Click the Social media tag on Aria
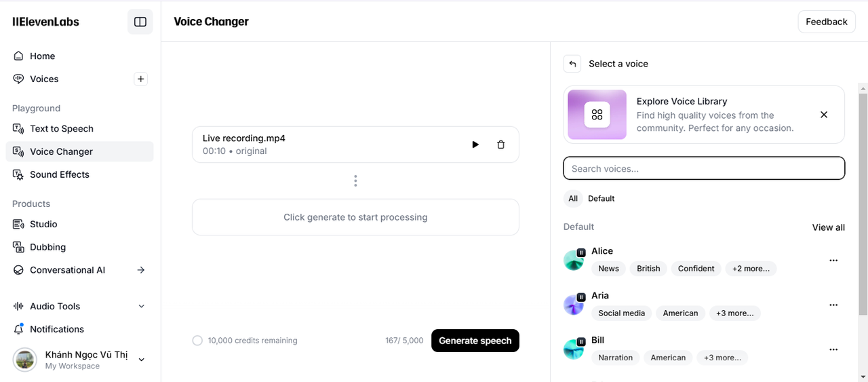 tap(621, 313)
